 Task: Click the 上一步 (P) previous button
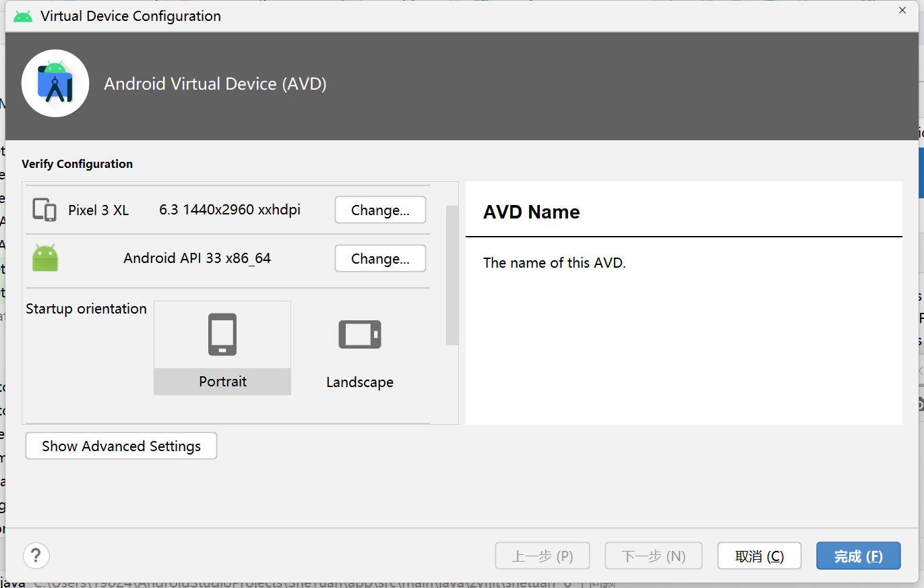pos(543,556)
